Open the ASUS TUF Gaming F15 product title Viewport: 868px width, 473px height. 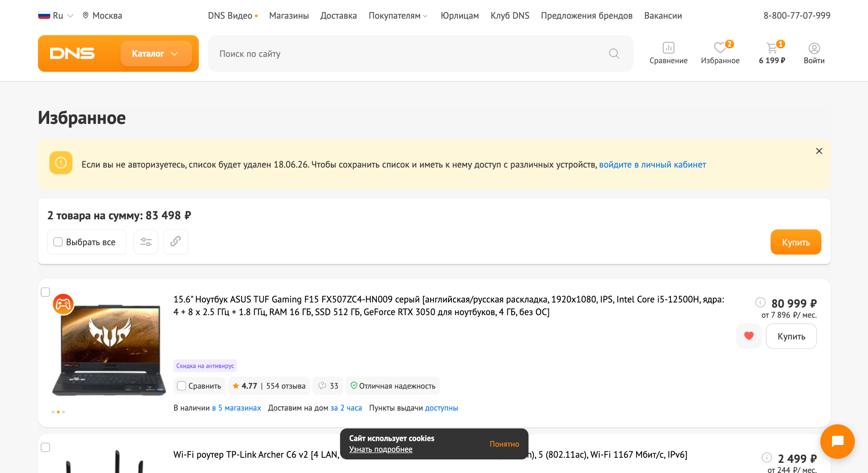pyautogui.click(x=449, y=305)
